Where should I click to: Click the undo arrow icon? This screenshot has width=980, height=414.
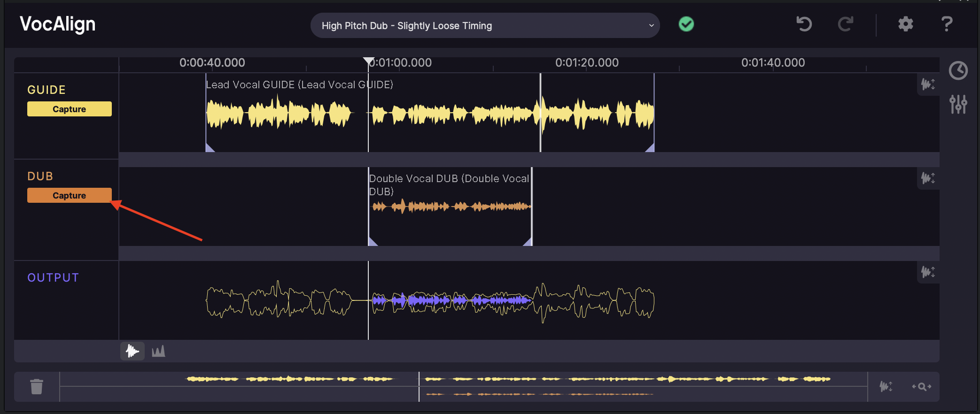click(804, 24)
